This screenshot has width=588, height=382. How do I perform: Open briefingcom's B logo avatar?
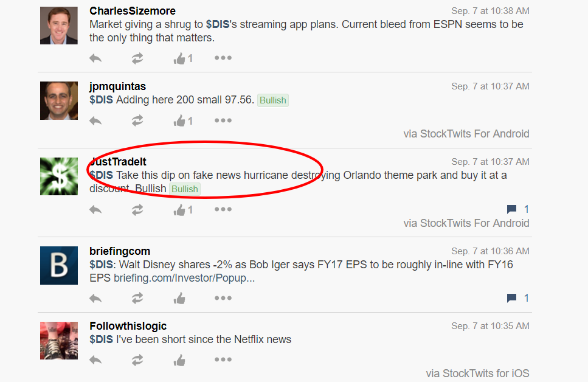coord(59,265)
